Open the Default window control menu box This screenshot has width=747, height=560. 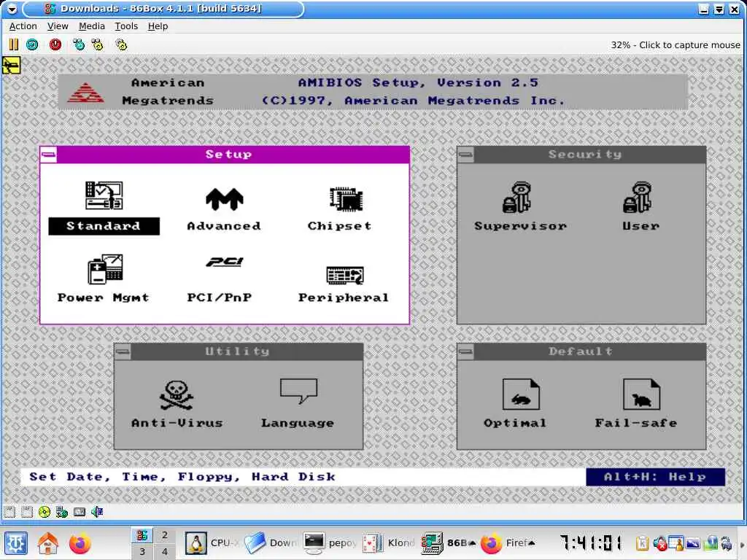click(x=466, y=351)
